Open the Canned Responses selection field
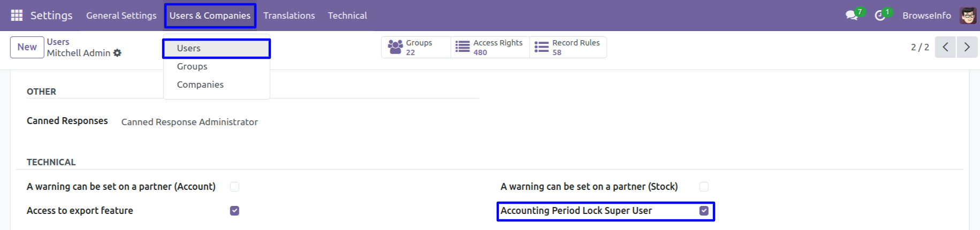The height and width of the screenshot is (230, 980). pyautogui.click(x=189, y=122)
